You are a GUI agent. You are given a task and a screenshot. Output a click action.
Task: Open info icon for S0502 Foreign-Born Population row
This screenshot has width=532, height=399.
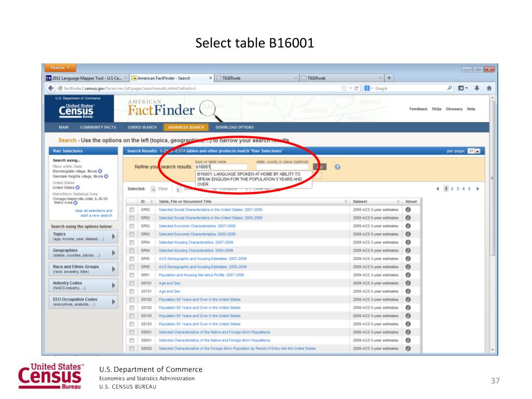coord(408,349)
